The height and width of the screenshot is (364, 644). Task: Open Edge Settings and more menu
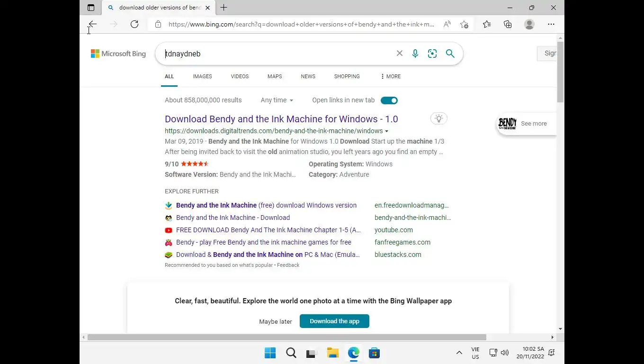click(x=551, y=24)
